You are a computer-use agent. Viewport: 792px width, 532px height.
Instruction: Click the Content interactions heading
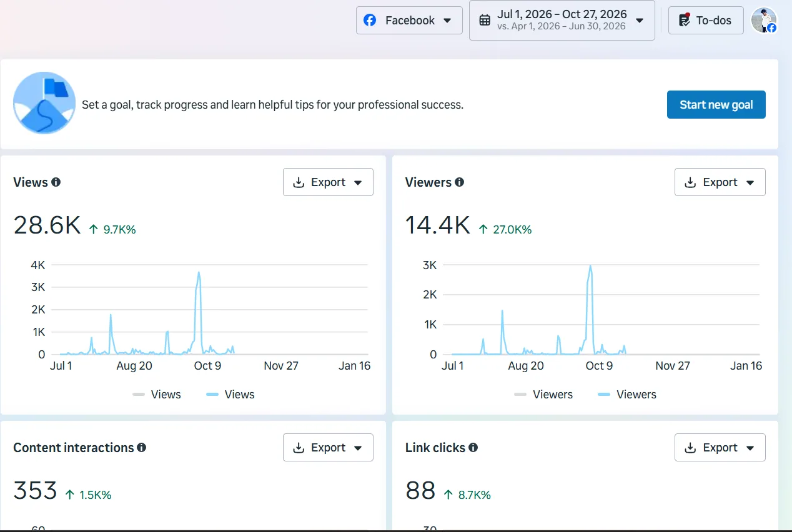[x=74, y=448]
